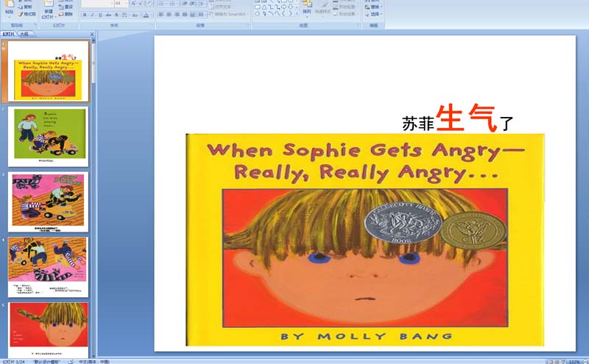Align text right in paragraph group
The image size is (589, 364).
click(x=177, y=14)
